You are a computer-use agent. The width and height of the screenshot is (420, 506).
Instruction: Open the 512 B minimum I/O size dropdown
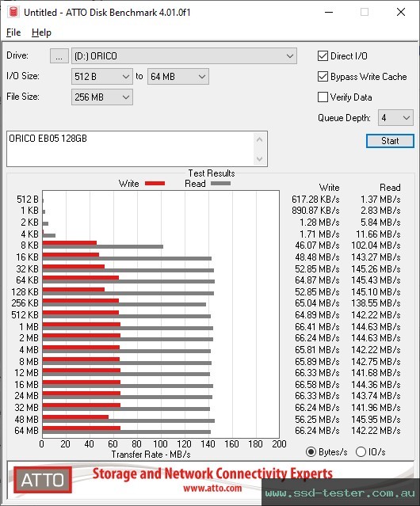pos(102,77)
